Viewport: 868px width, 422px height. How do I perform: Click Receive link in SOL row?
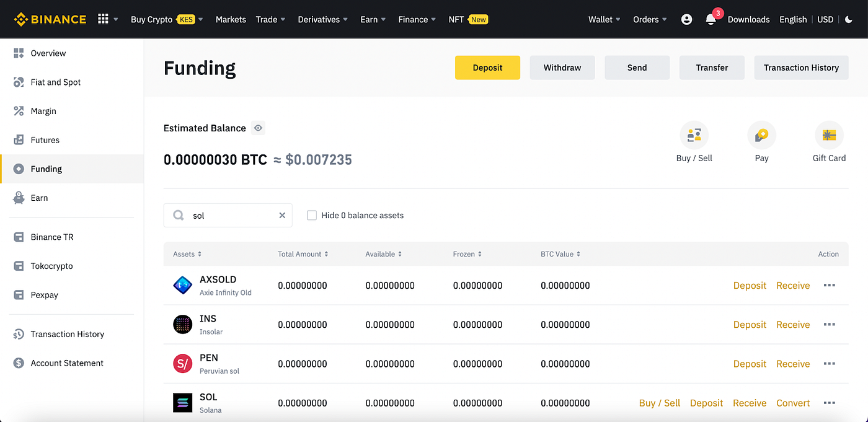point(750,403)
